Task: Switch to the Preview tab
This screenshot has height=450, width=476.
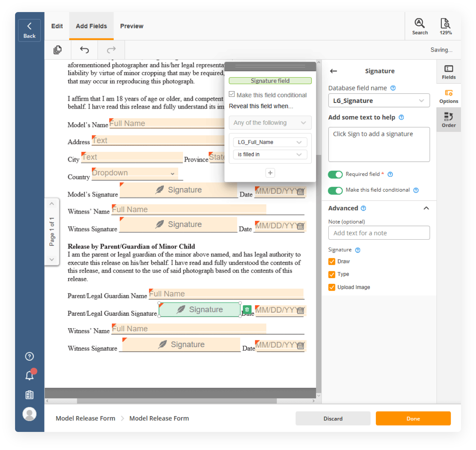Action: pyautogui.click(x=131, y=26)
